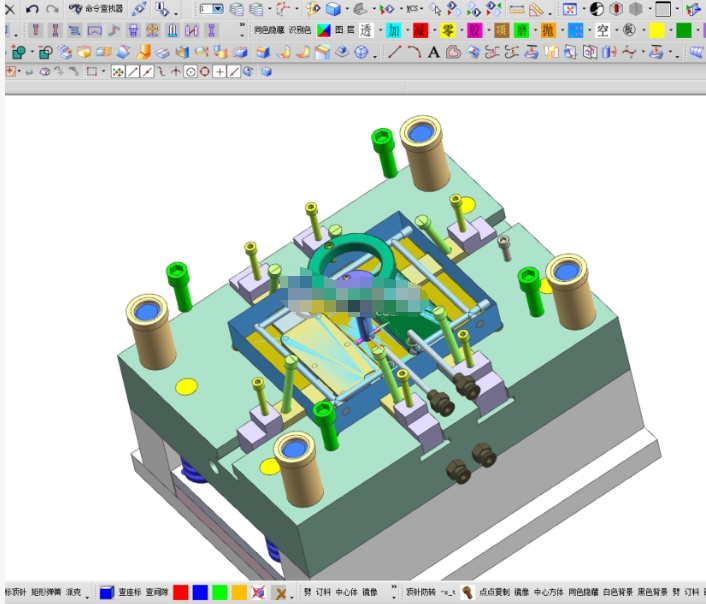Viewport: 706px width, 604px height.
Task: Toggle the blue cube snap icon
Action: [266, 72]
